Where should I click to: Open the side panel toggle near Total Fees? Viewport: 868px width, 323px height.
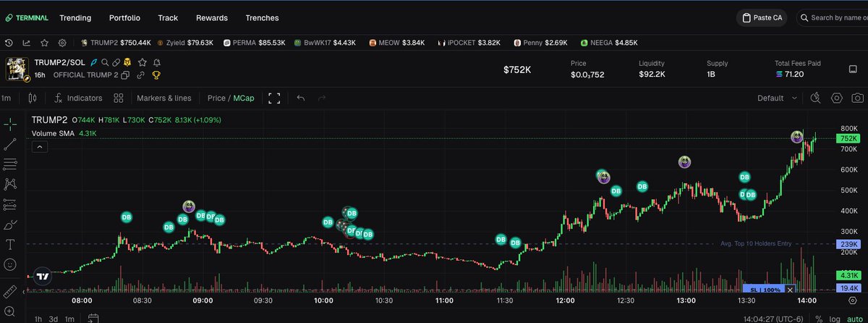point(854,69)
